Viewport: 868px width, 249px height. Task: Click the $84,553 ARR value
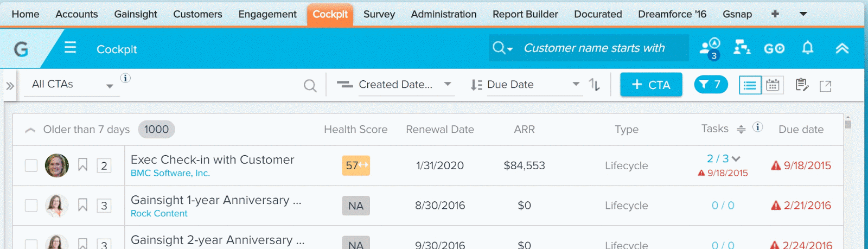point(524,165)
